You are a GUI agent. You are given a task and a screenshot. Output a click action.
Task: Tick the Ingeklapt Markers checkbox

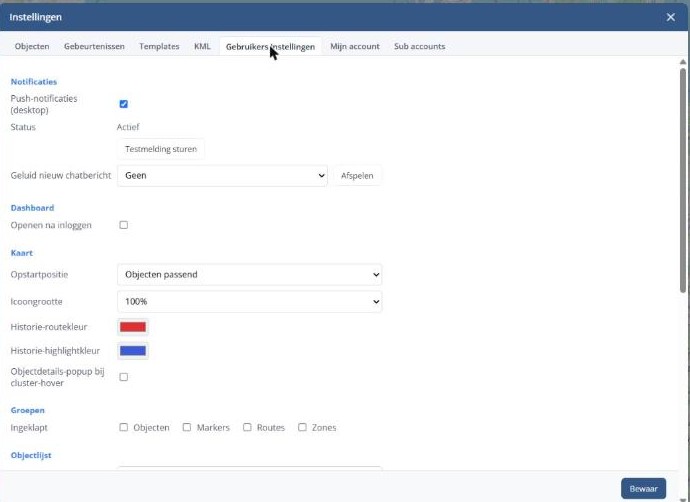click(187, 427)
